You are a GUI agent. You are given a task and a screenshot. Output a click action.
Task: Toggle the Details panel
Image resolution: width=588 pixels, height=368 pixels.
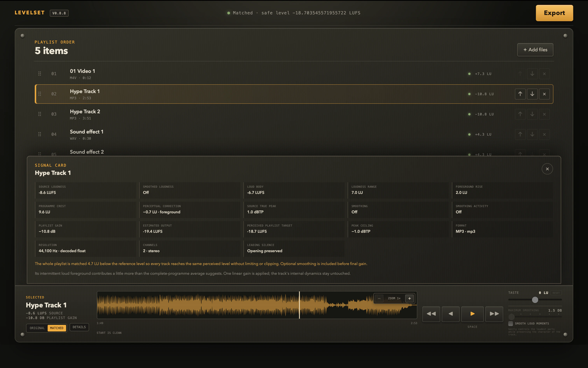[79, 327]
